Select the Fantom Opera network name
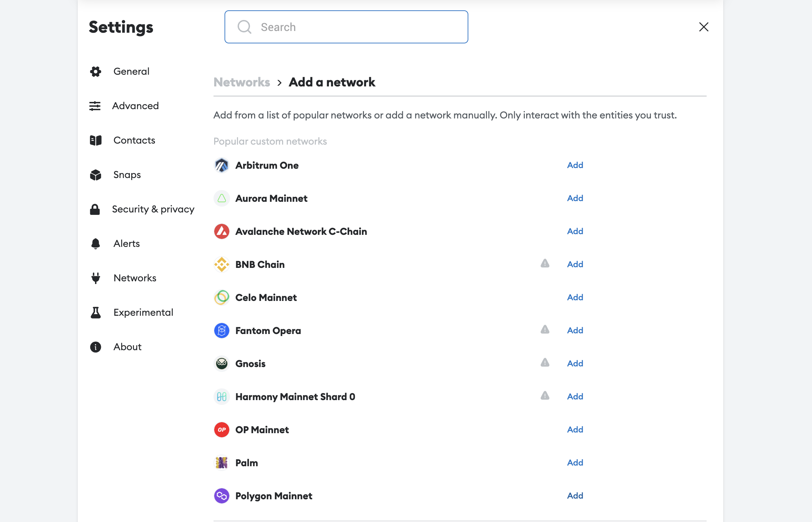The width and height of the screenshot is (812, 522). [x=268, y=331]
